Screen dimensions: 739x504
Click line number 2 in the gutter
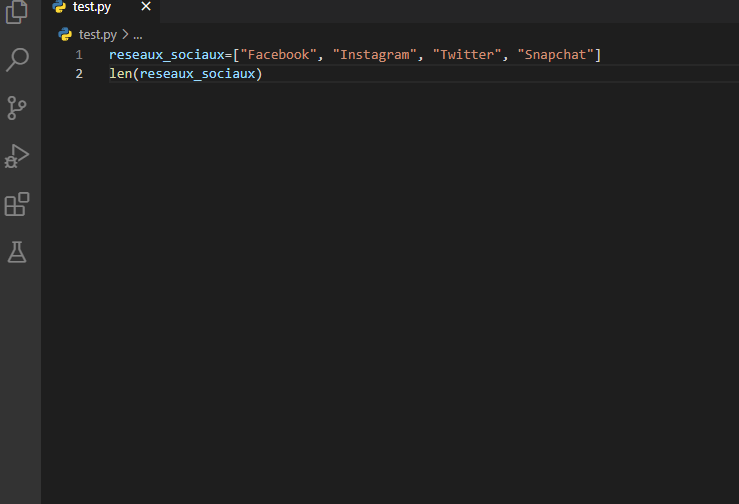tap(79, 74)
